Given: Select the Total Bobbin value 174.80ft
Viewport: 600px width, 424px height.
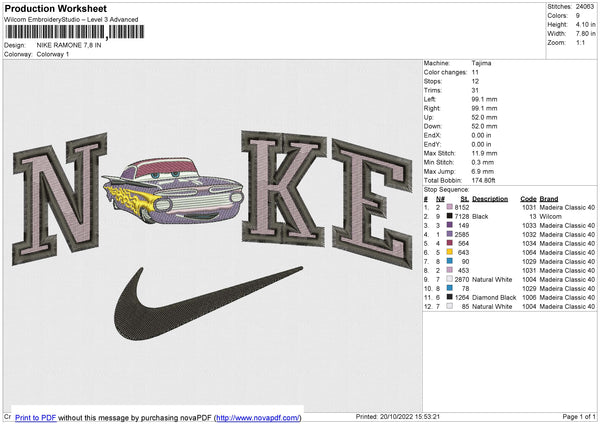Looking at the screenshot, I should tap(483, 180).
